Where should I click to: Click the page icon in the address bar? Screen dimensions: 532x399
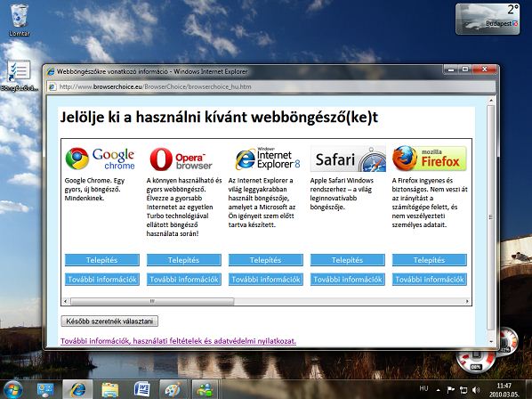[52, 87]
